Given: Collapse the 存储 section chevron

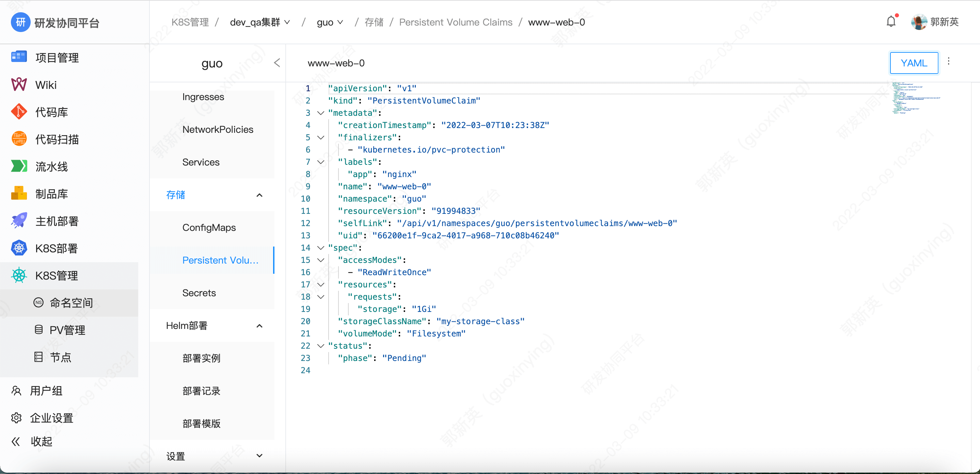Looking at the screenshot, I should pos(259,195).
